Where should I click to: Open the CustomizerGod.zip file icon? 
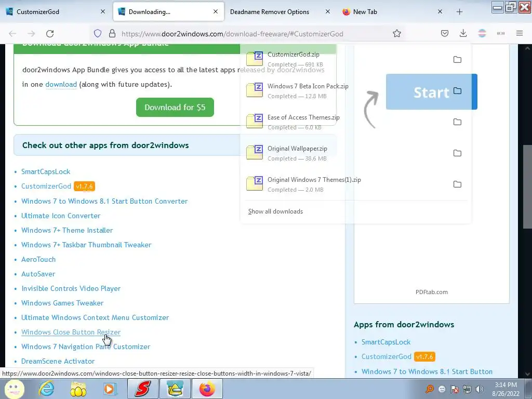coord(255,59)
